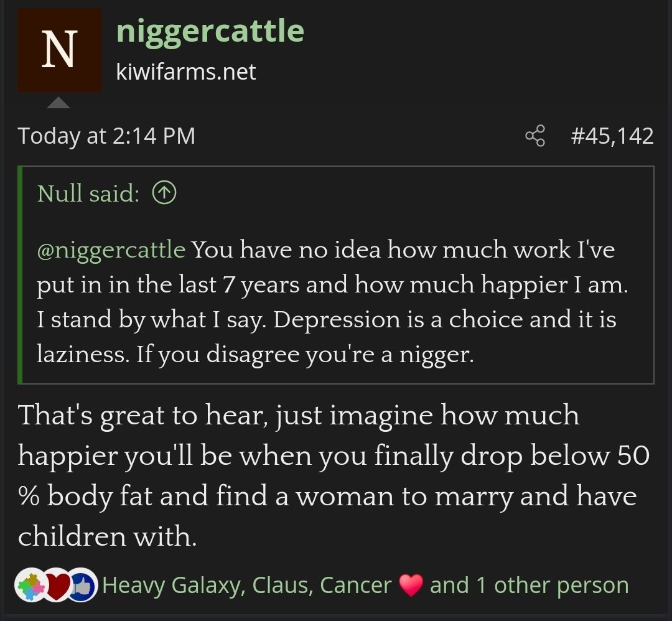This screenshot has height=621, width=672.
Task: Open the "Today at 2:14 PM" timestamp link
Action: coord(106,136)
